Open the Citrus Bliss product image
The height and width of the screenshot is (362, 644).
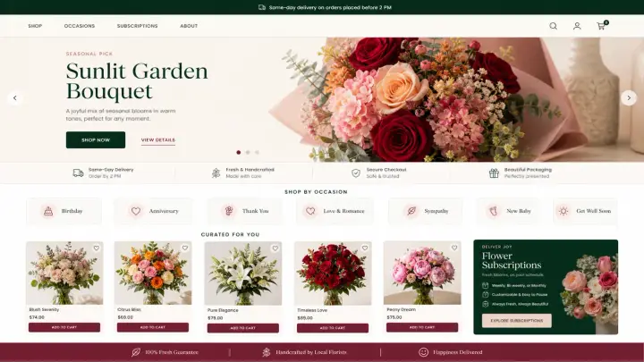coord(153,273)
